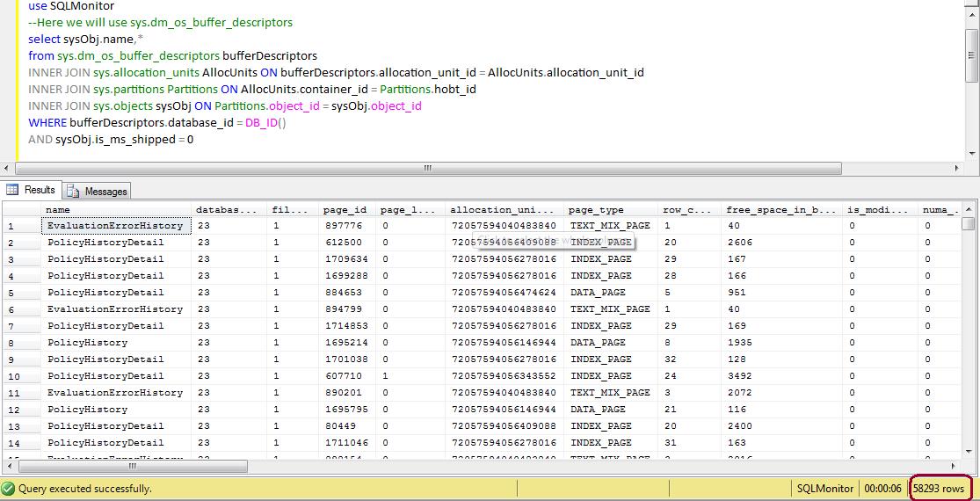980x501 pixels.
Task: Click the up arrow of results vertical scrollbar
Action: 969,209
